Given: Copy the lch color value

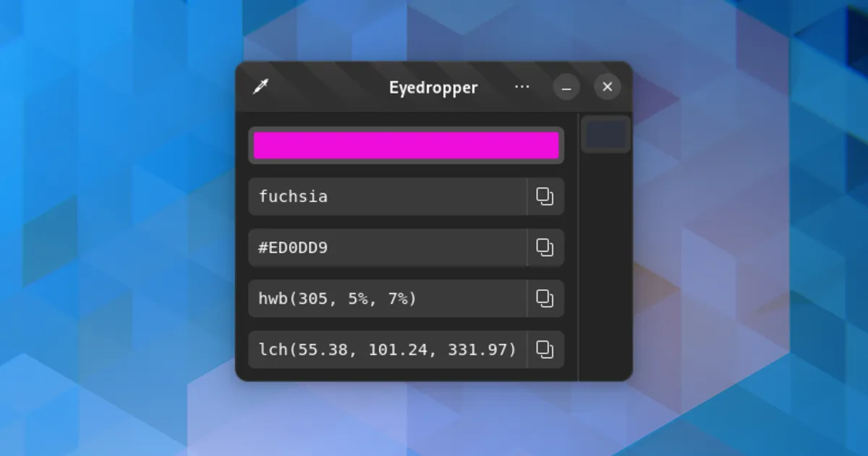Looking at the screenshot, I should [x=545, y=350].
